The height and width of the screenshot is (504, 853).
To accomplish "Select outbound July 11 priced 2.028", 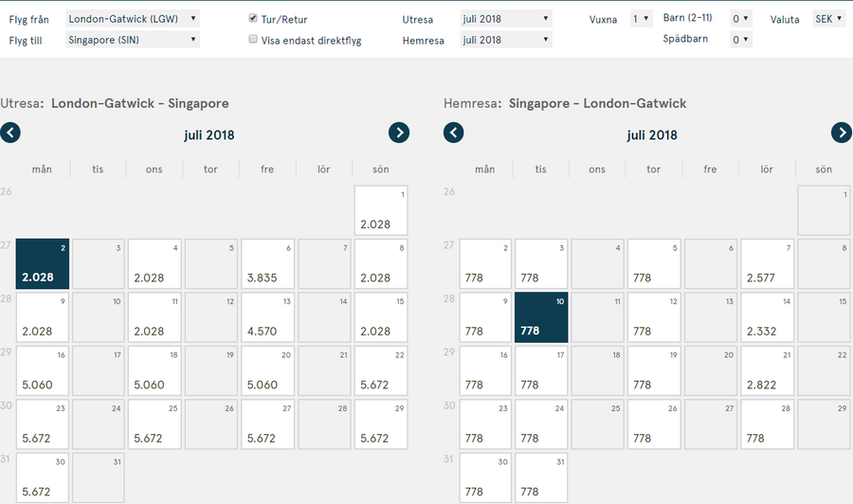I will (x=154, y=317).
